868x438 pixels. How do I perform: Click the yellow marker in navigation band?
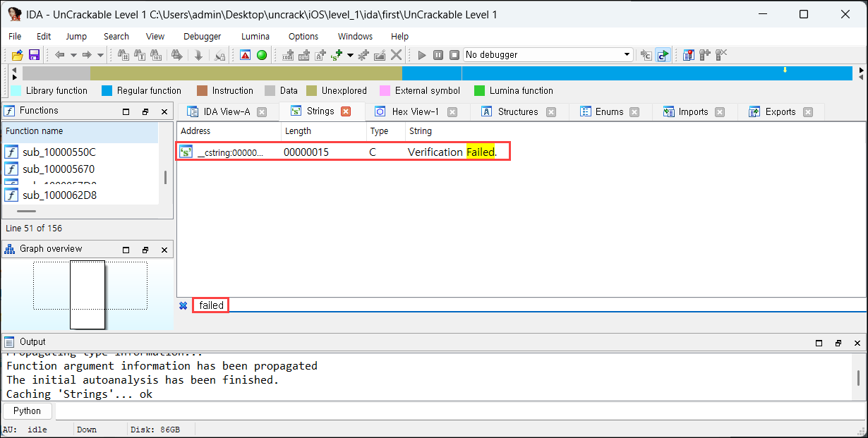coord(785,70)
